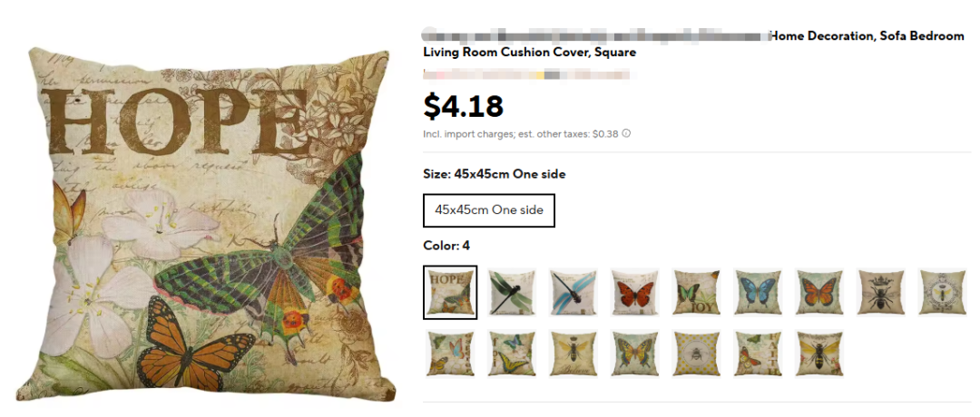Pick the orange monarch butterfly on green swatch
Screen dimensions: 980x417
click(x=819, y=292)
